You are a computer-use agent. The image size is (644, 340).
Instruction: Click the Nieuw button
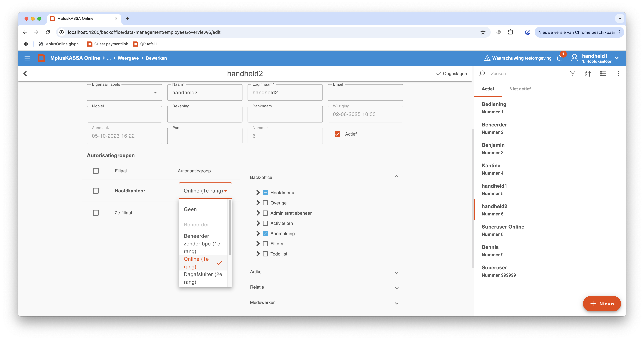(x=602, y=303)
